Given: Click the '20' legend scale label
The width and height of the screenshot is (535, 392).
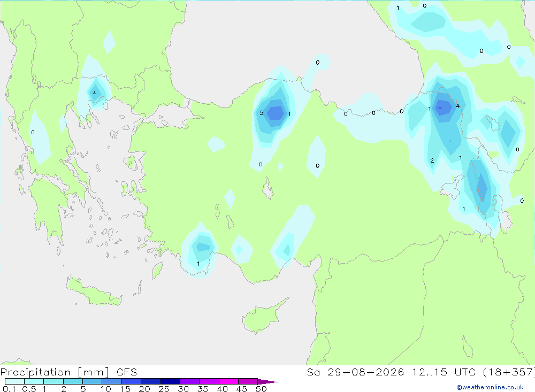Looking at the screenshot, I should pos(144,389).
